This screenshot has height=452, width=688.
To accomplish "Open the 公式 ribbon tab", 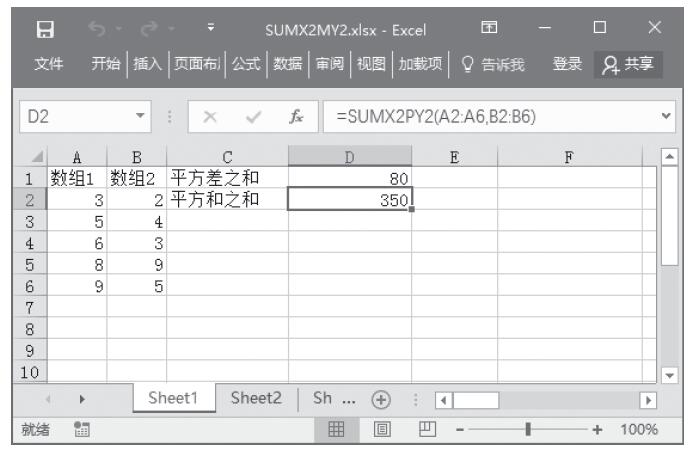I will click(246, 64).
